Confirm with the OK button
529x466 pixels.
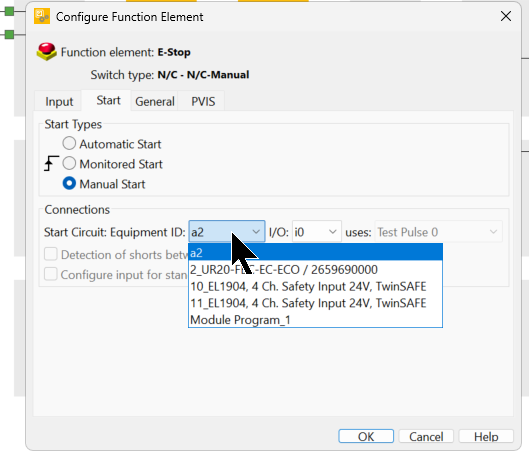366,436
